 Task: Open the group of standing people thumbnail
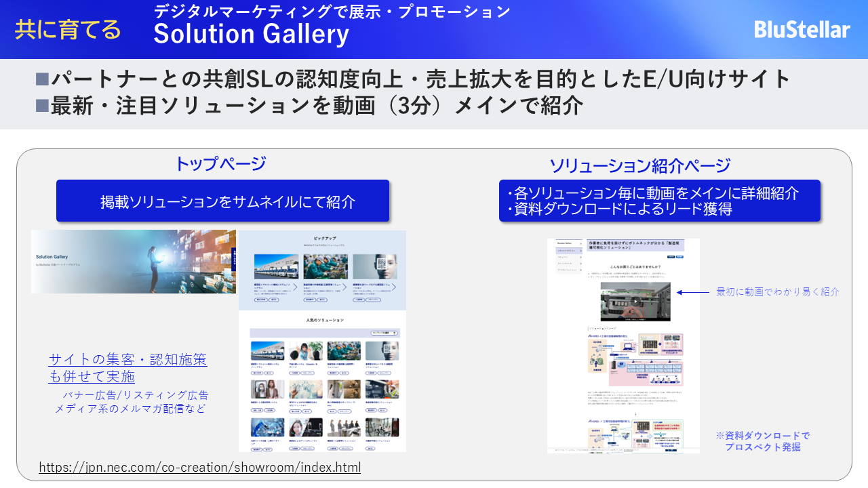[344, 427]
